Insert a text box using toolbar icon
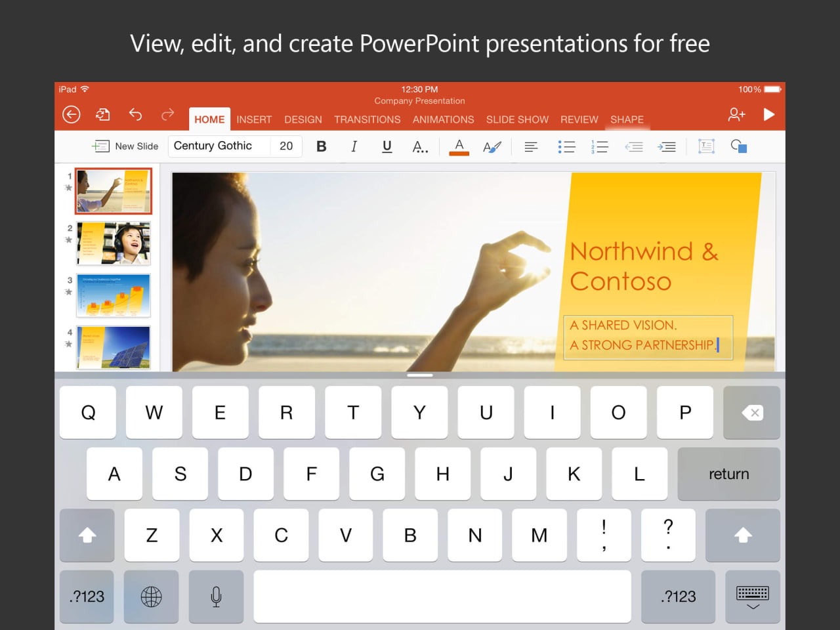Screen dimensions: 840x630 pos(706,146)
